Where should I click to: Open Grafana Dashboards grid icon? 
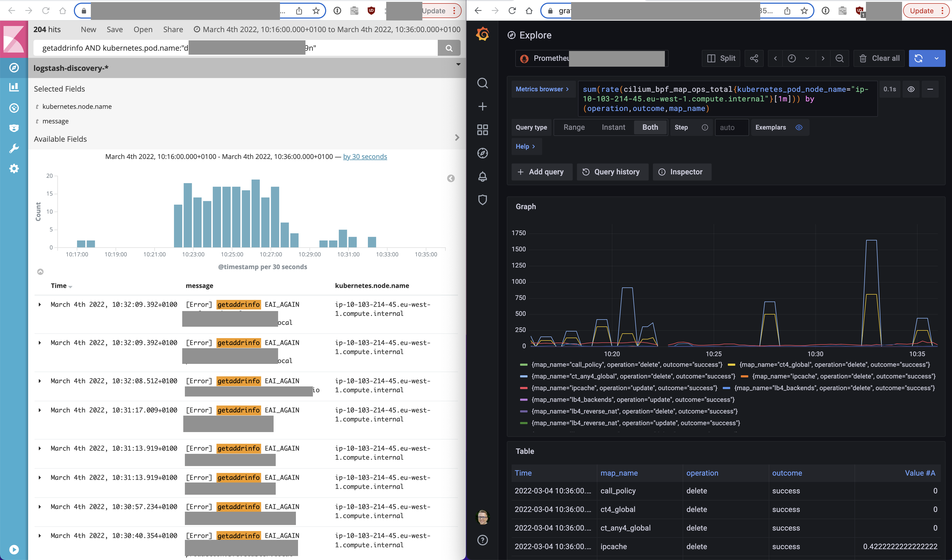(482, 130)
